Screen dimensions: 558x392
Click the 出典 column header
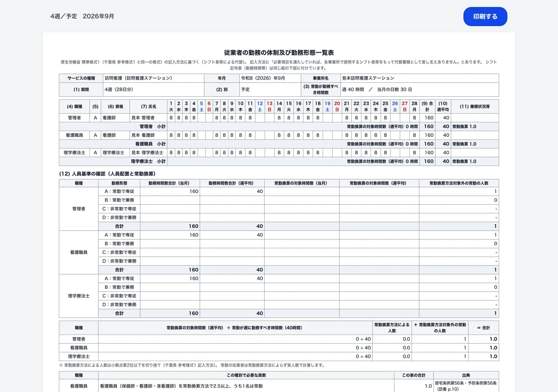coord(466,375)
